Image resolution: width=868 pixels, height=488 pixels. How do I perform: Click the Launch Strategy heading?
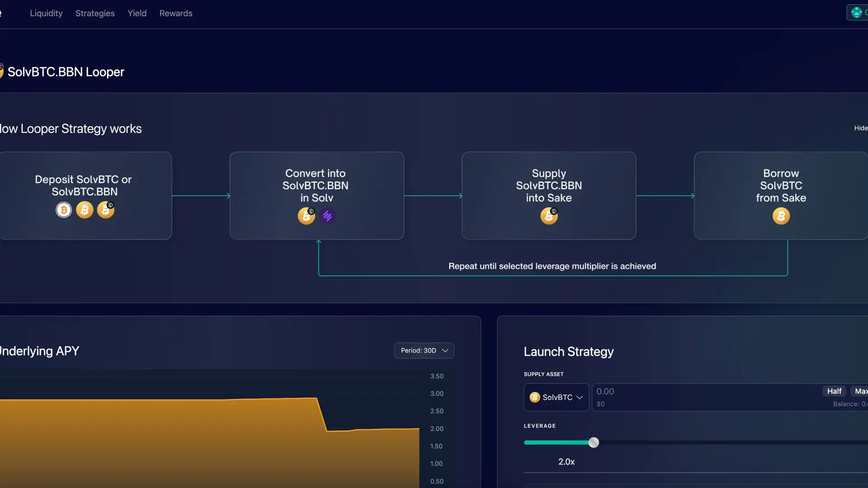pos(569,352)
